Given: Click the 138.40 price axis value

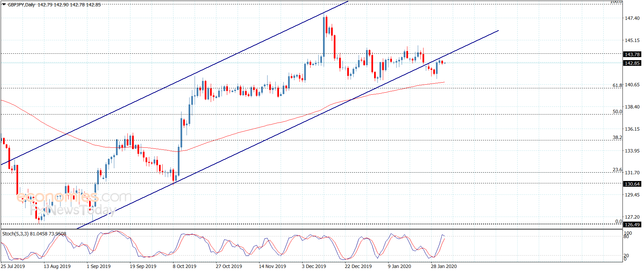Looking at the screenshot, I should pos(632,107).
